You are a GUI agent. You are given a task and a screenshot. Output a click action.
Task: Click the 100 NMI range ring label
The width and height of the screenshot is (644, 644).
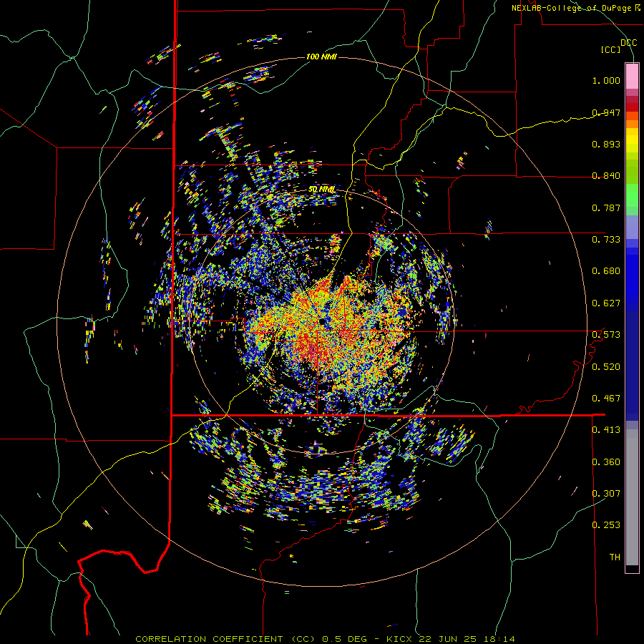[x=321, y=57]
